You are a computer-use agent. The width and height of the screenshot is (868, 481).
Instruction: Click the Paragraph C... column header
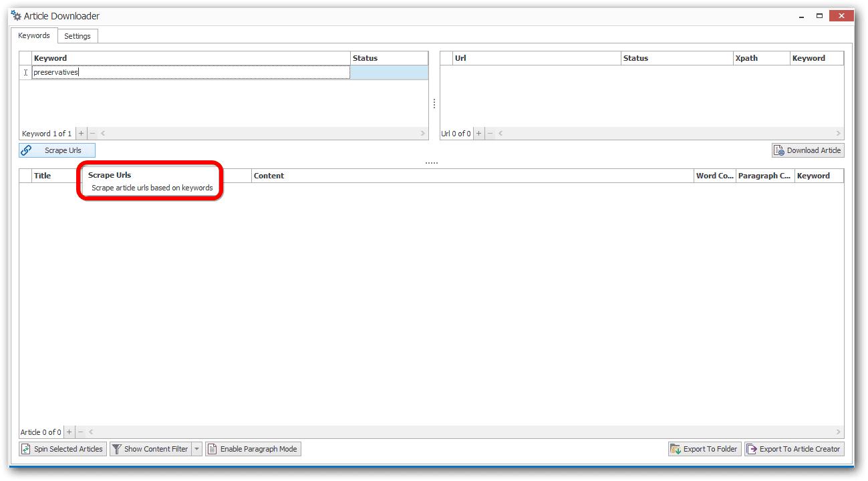click(765, 176)
